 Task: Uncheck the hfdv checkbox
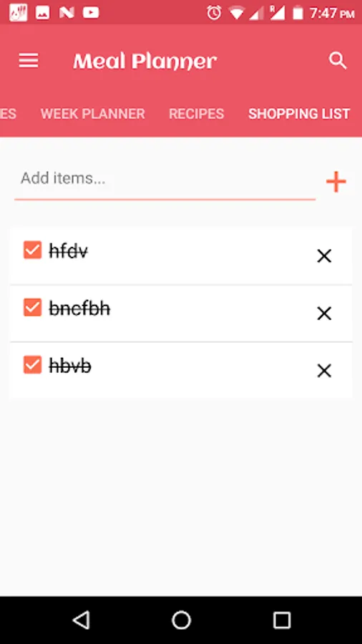pyautogui.click(x=32, y=250)
